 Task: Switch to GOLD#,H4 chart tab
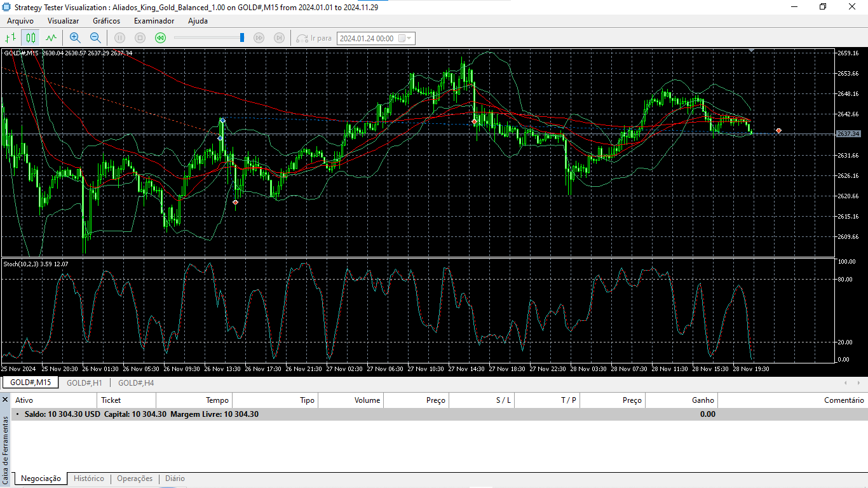click(136, 383)
